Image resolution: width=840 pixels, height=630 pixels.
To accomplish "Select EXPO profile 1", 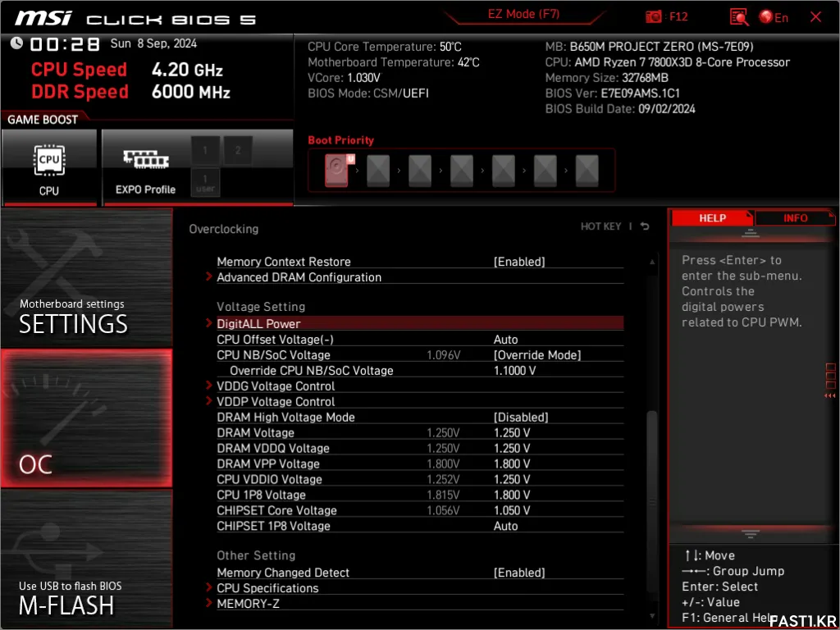I will (205, 151).
